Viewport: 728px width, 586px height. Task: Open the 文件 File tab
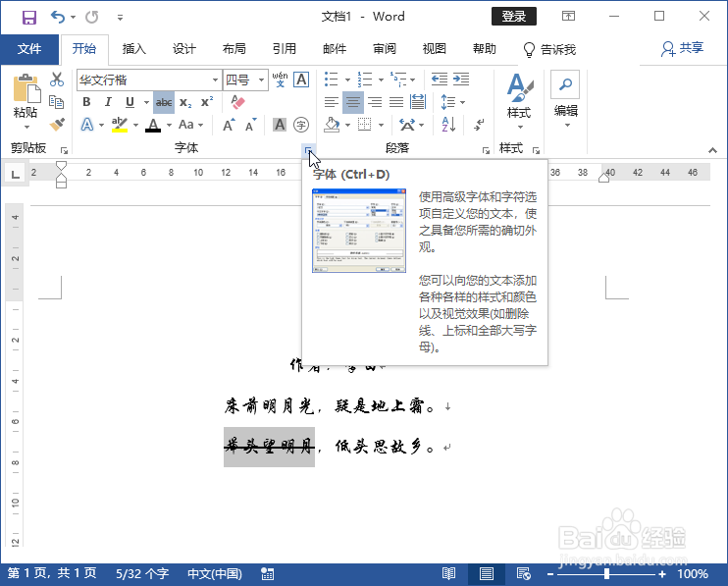click(x=29, y=49)
